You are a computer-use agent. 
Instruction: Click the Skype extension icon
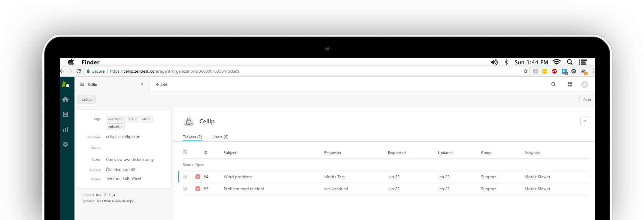(x=564, y=71)
